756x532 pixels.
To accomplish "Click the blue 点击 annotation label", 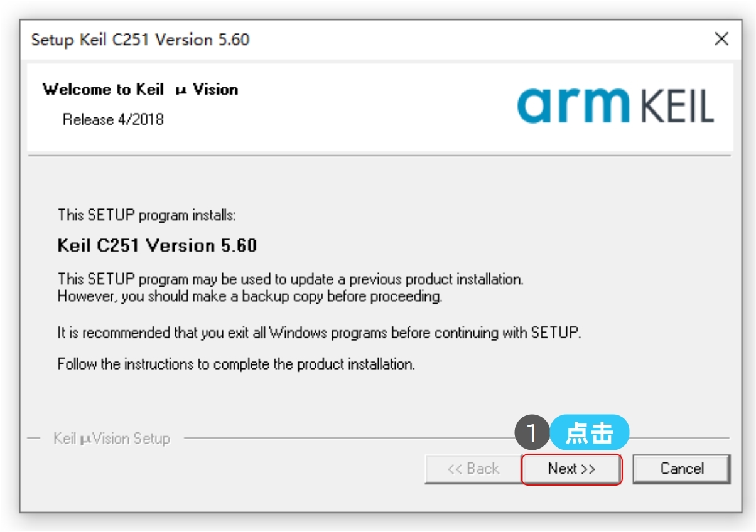I will (x=590, y=433).
